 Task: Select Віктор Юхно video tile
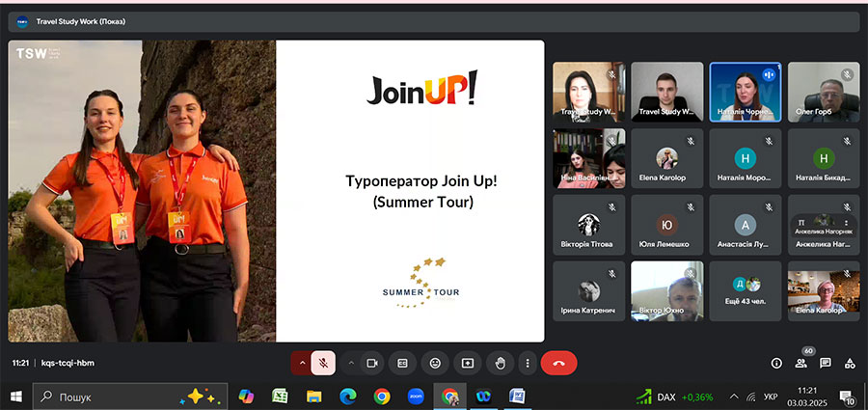tap(667, 291)
